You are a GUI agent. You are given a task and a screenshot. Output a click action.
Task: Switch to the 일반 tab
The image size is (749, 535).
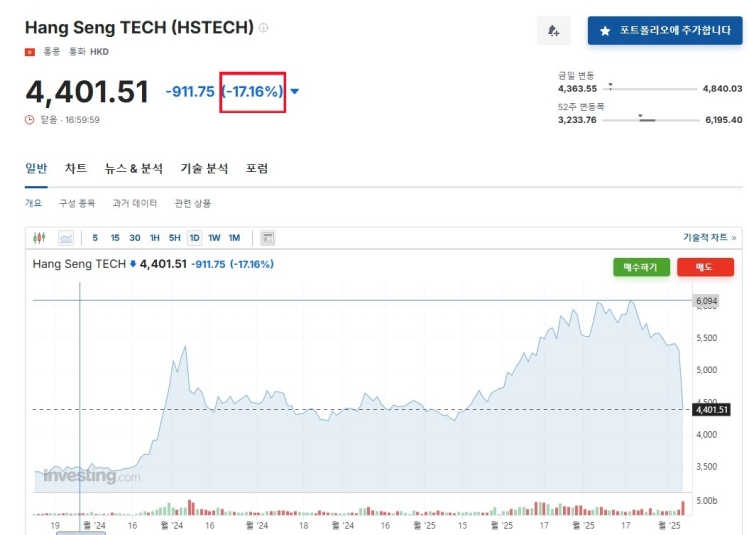click(x=36, y=168)
